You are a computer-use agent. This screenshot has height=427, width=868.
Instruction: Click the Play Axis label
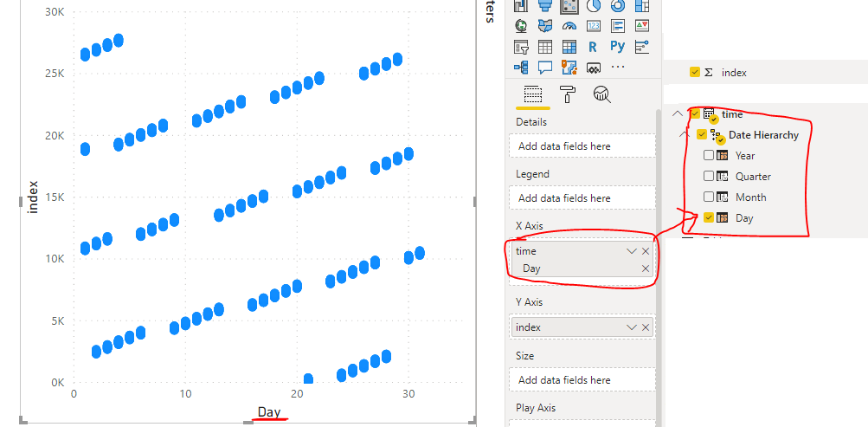536,408
